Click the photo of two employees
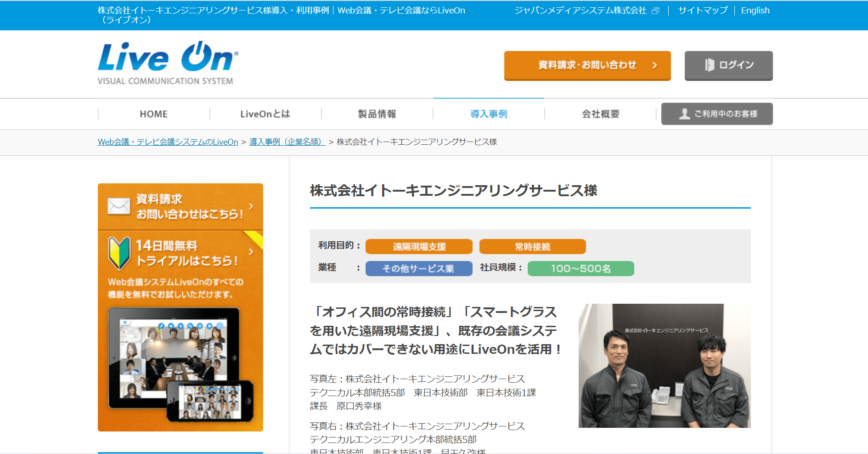 pyautogui.click(x=665, y=366)
